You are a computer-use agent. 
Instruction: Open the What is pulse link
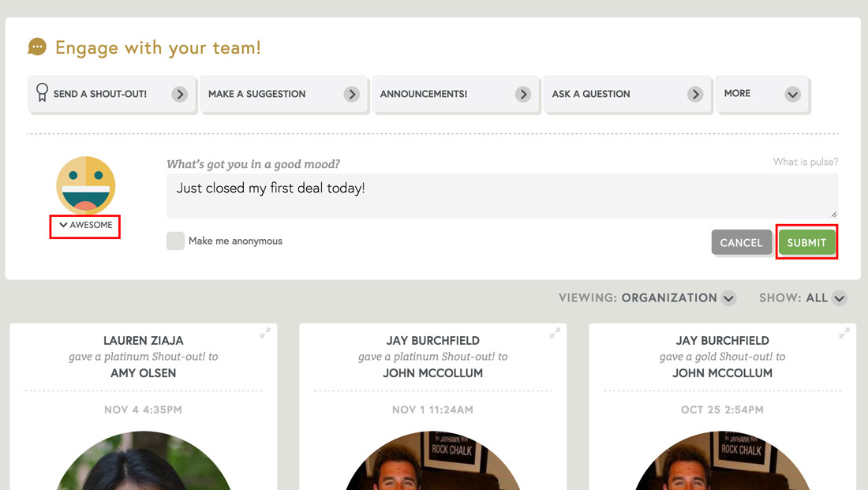point(806,161)
